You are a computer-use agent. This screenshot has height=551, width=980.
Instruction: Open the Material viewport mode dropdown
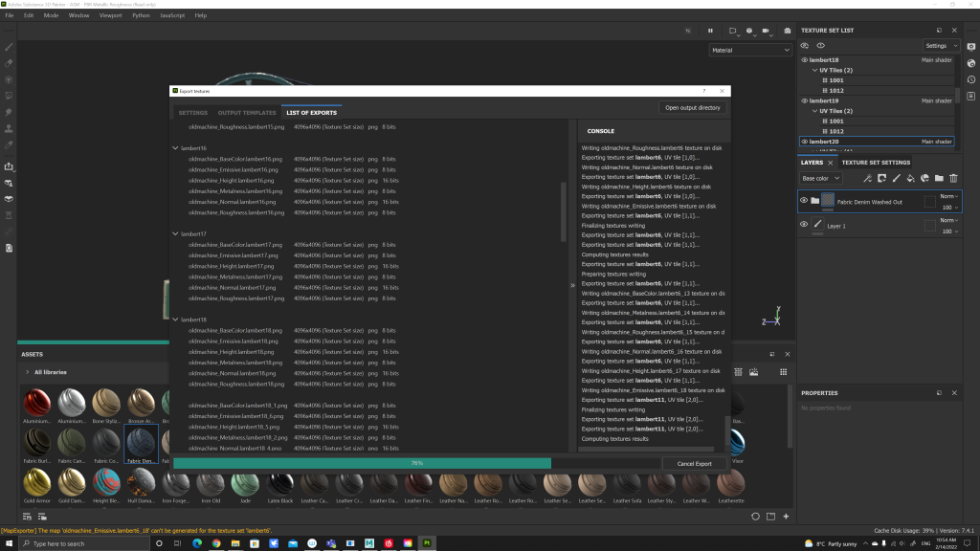point(750,50)
